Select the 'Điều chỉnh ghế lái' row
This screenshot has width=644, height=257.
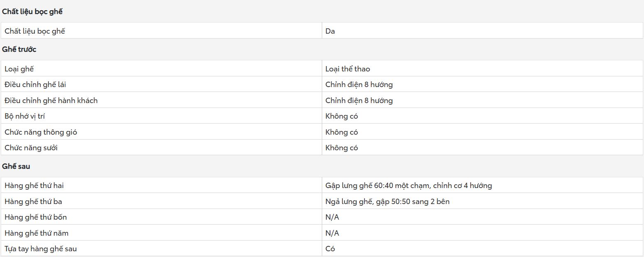point(35,85)
